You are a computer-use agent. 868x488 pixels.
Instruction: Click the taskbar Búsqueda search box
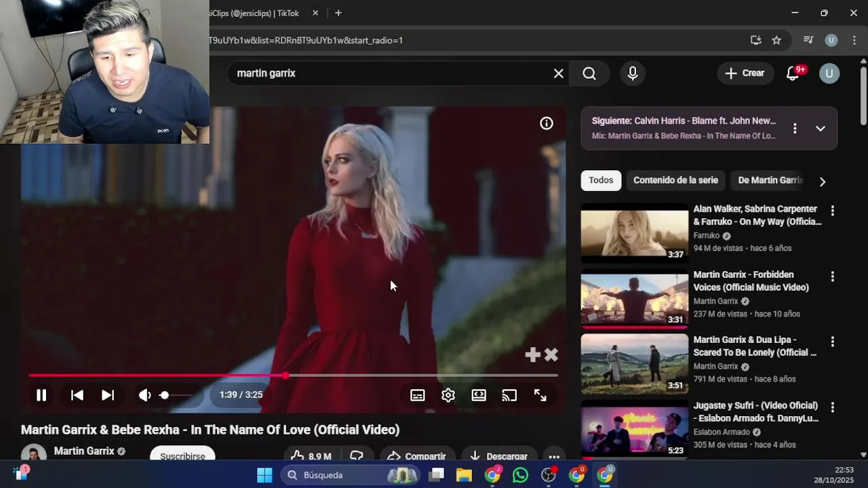click(351, 475)
